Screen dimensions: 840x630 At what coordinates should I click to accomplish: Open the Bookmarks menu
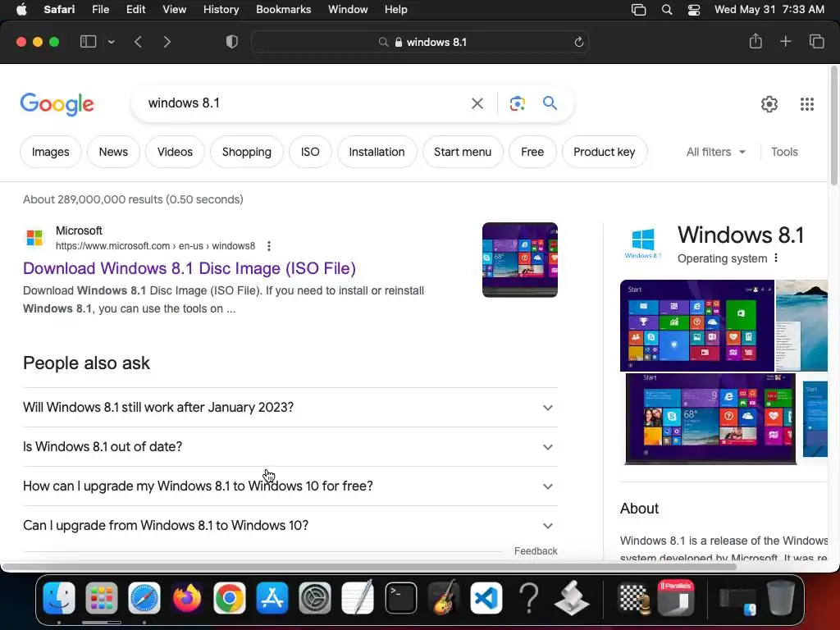click(x=283, y=10)
